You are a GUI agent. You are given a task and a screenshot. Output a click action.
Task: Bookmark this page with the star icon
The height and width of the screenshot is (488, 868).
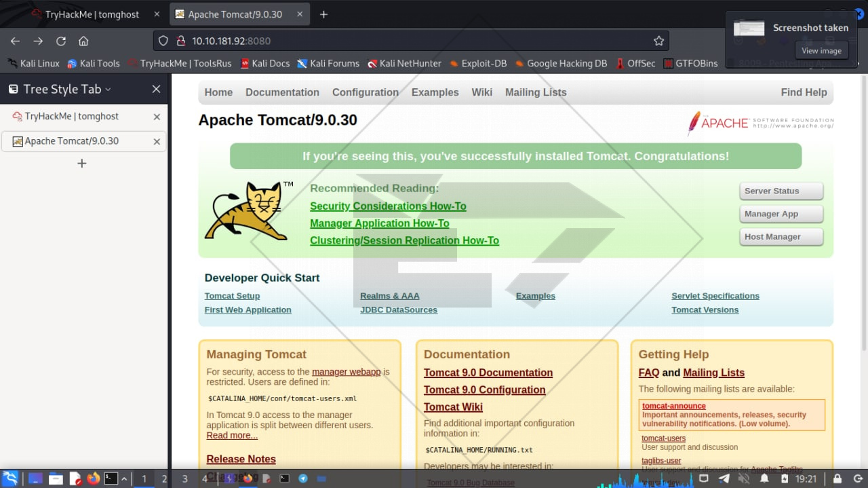point(658,41)
